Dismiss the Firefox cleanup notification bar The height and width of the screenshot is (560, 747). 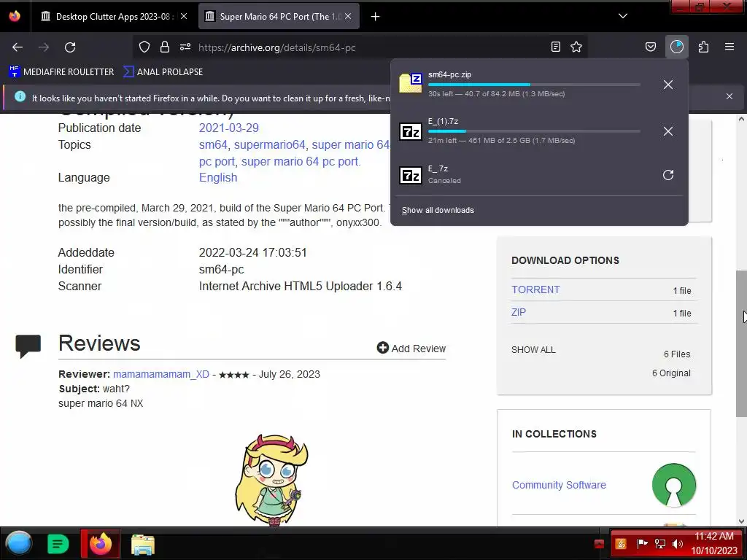click(729, 96)
